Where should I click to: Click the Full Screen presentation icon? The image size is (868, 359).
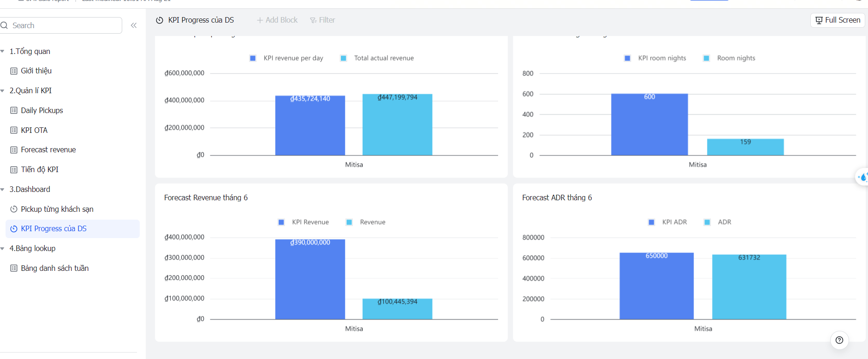point(819,20)
